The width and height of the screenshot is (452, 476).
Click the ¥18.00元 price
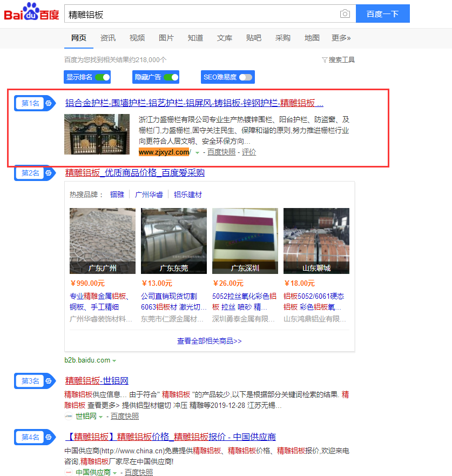click(299, 283)
